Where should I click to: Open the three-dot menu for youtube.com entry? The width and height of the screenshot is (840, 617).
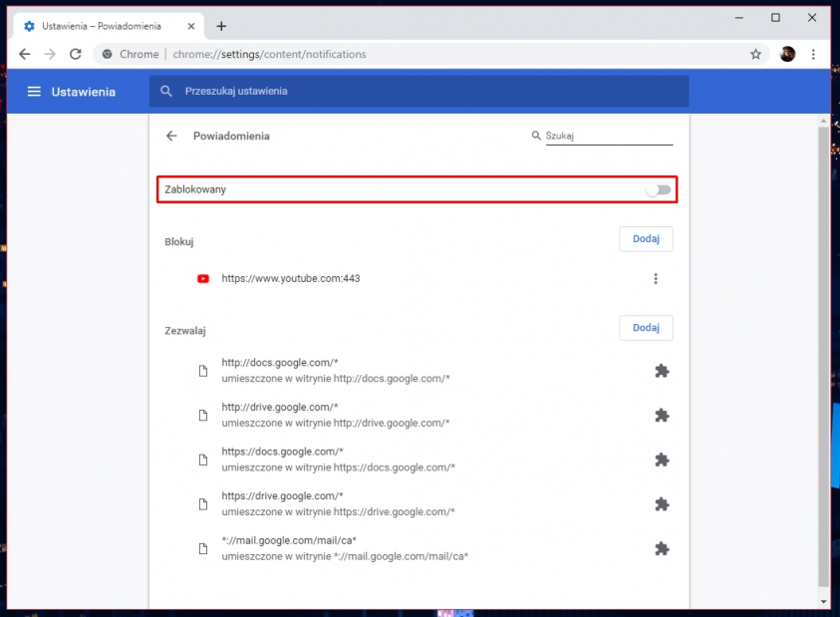pos(656,278)
